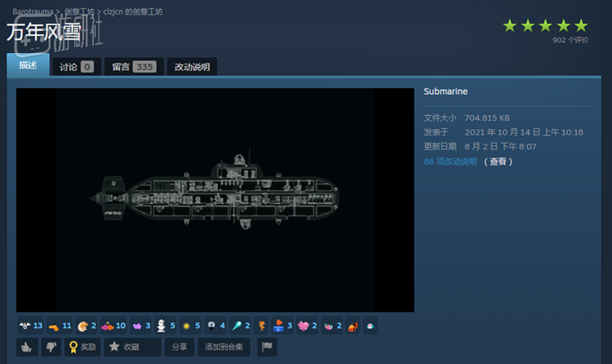Screen dimensions: 612x364
Task: Select the first award badge with count 13
Action: point(30,326)
